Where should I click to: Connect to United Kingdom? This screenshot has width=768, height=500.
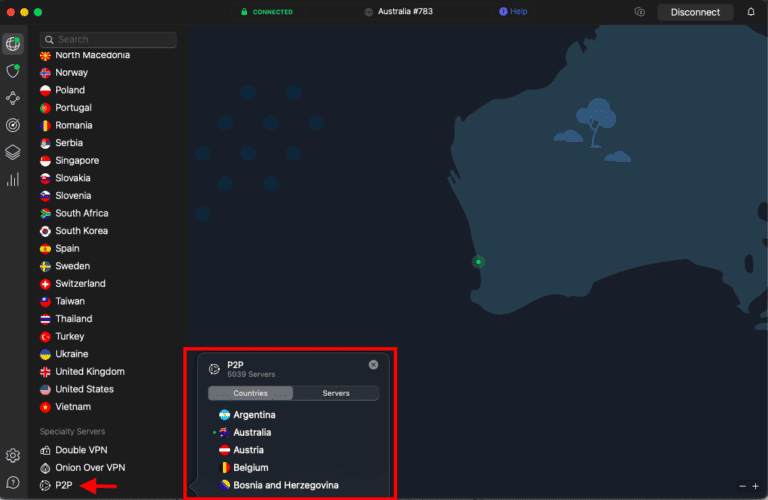pos(90,372)
